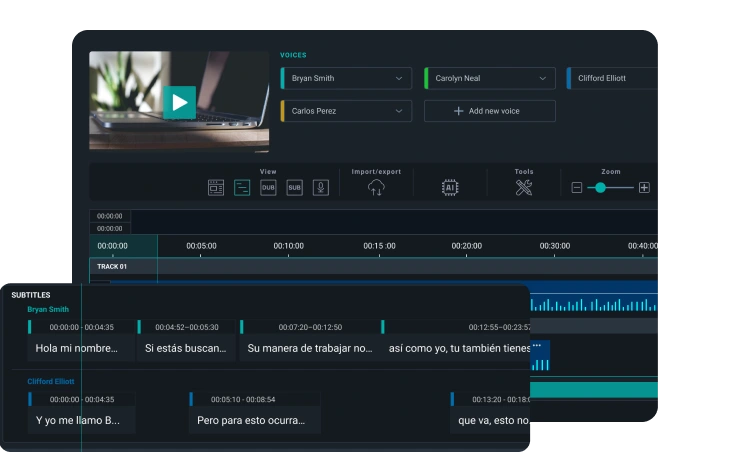Image resolution: width=732 pixels, height=452 pixels.
Task: Open the cloud import/export icon
Action: (x=376, y=187)
